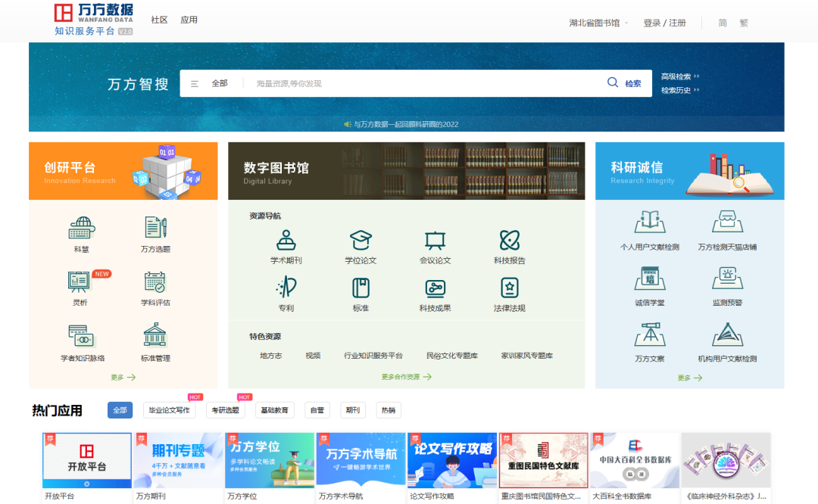Select the 全部 tab in 热门应用
This screenshot has height=504, width=818.
tap(120, 410)
